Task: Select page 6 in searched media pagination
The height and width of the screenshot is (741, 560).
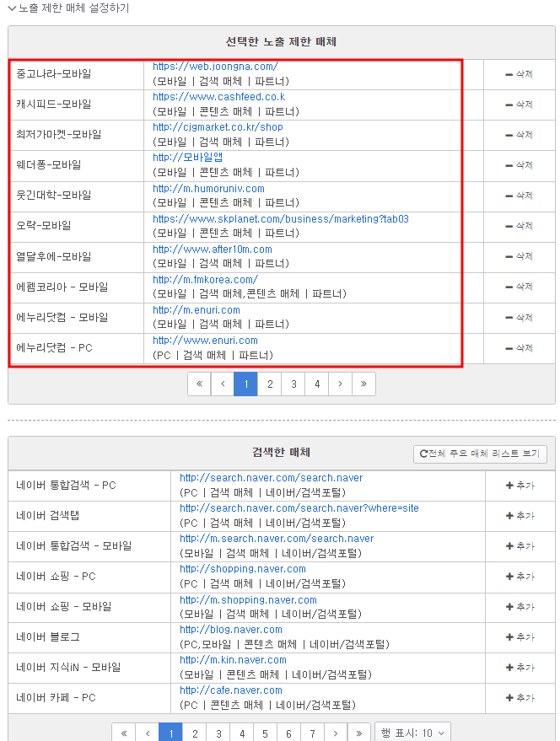Action: [288, 733]
